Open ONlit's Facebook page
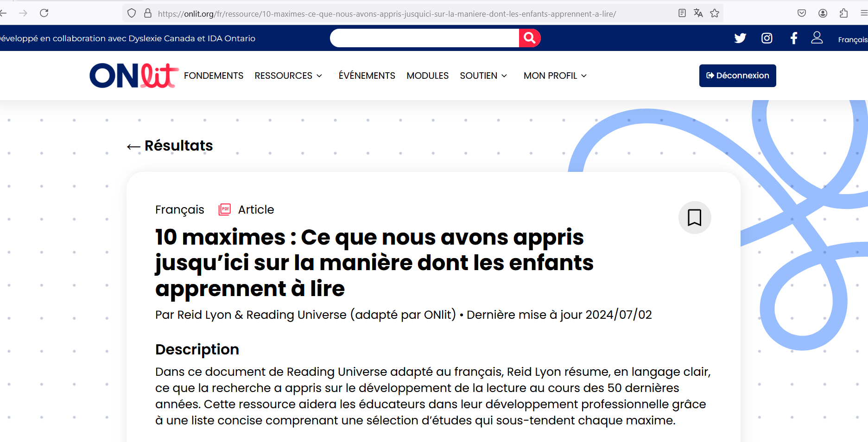 tap(794, 38)
